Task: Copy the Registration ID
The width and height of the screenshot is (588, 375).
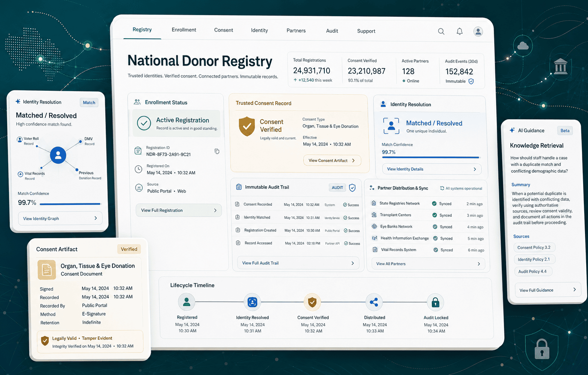Action: 217,151
